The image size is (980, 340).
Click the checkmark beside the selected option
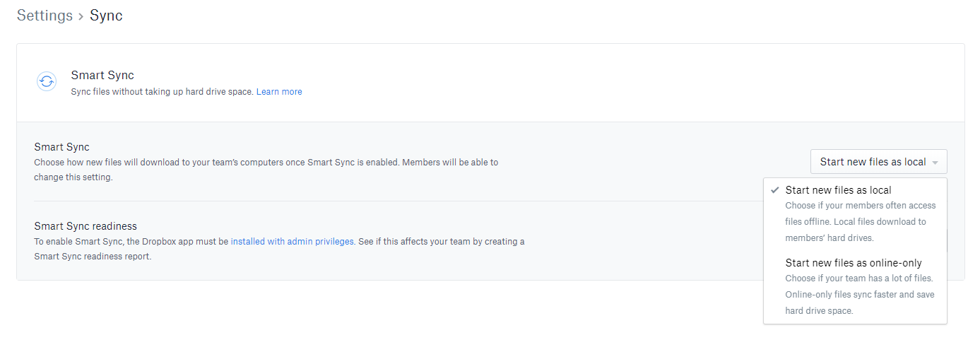[x=775, y=190]
